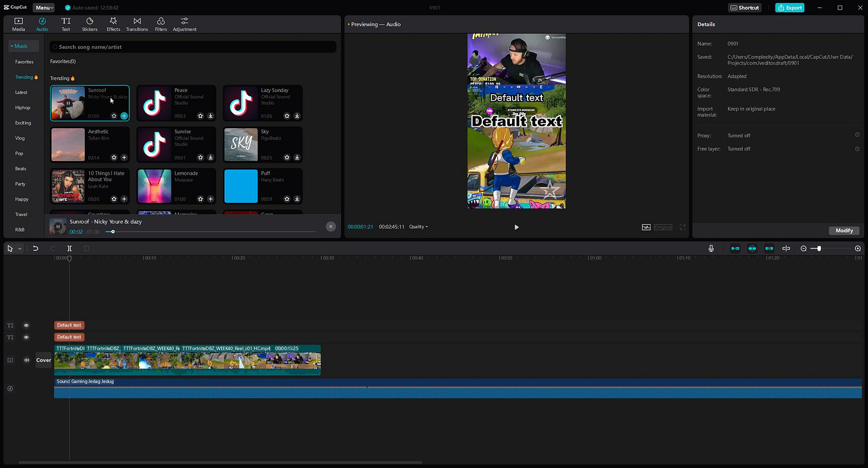868x468 pixels.
Task: Click the Undo arrow icon
Action: [x=36, y=249]
